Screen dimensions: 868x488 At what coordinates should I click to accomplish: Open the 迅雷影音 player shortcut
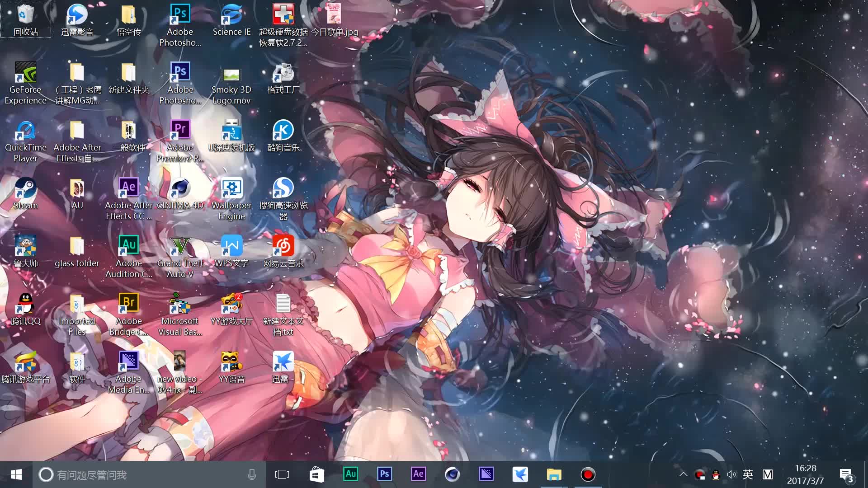click(77, 20)
